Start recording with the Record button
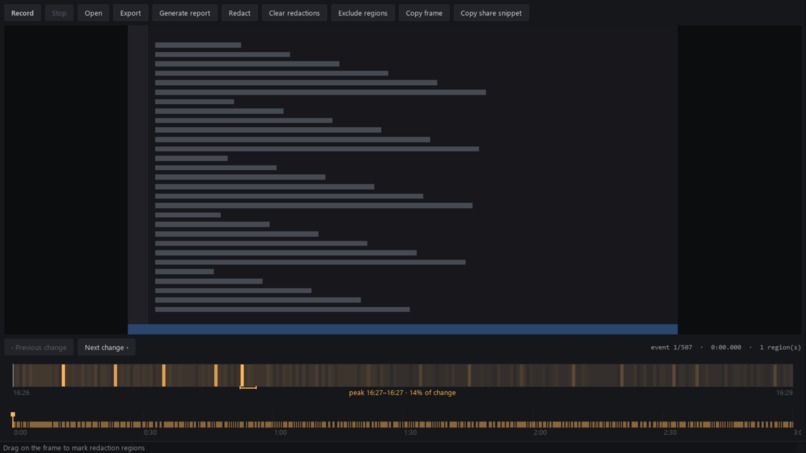806x453 pixels. coord(23,13)
